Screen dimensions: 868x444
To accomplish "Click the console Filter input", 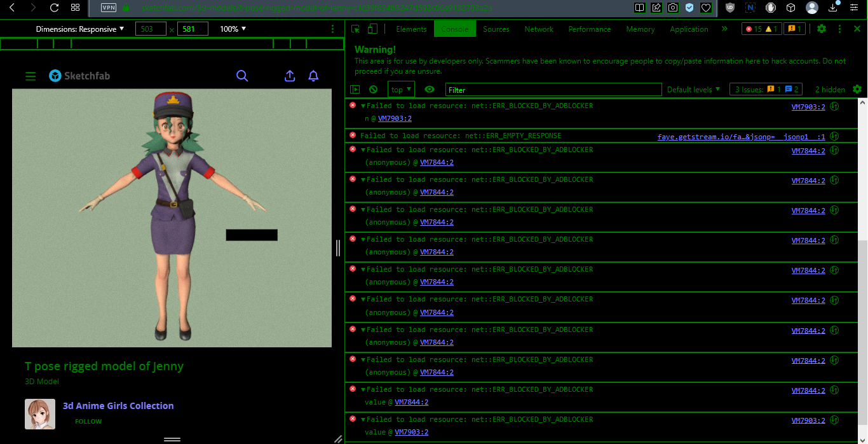I will tap(553, 90).
